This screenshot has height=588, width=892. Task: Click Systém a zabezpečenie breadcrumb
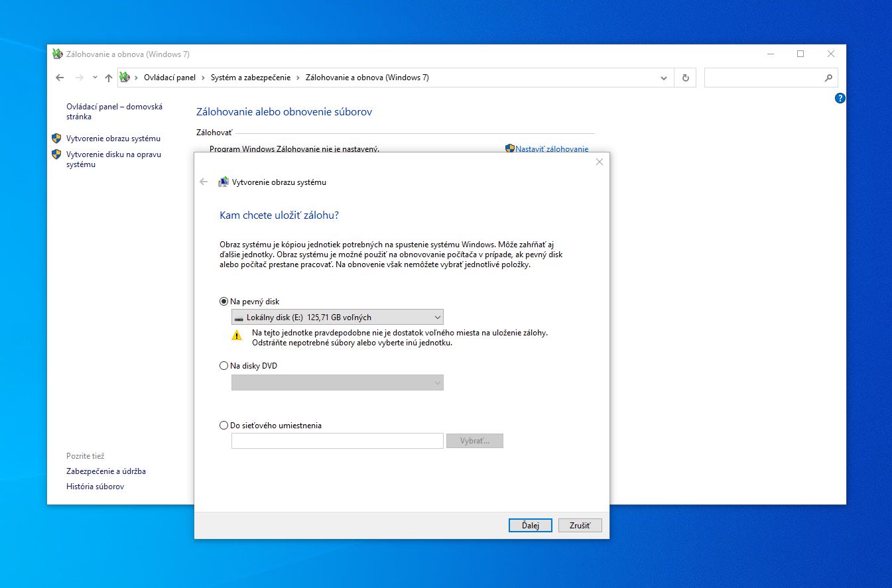click(x=251, y=78)
